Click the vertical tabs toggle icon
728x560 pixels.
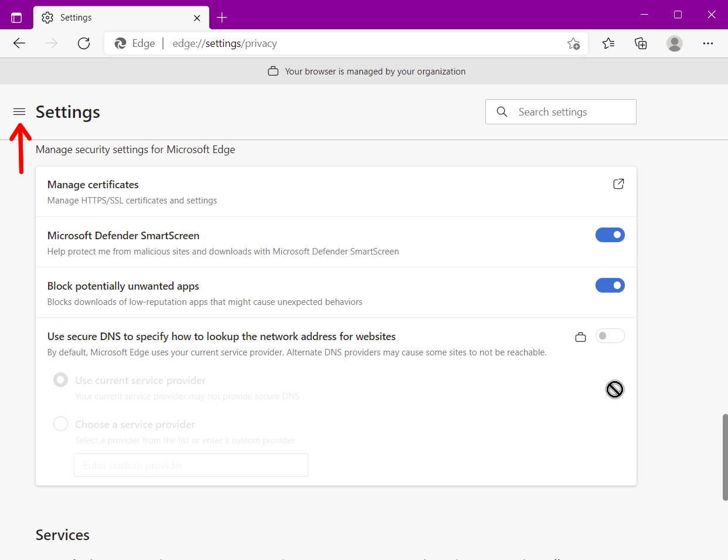(16, 18)
